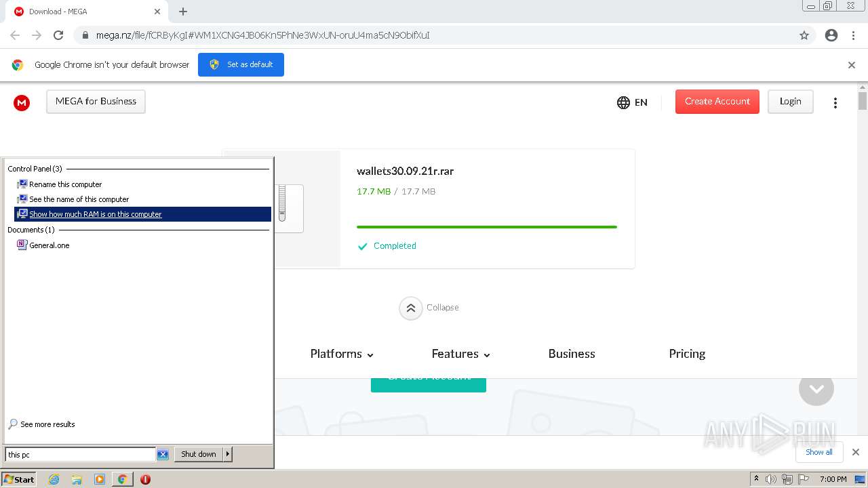Open the Business menu item

point(572,354)
